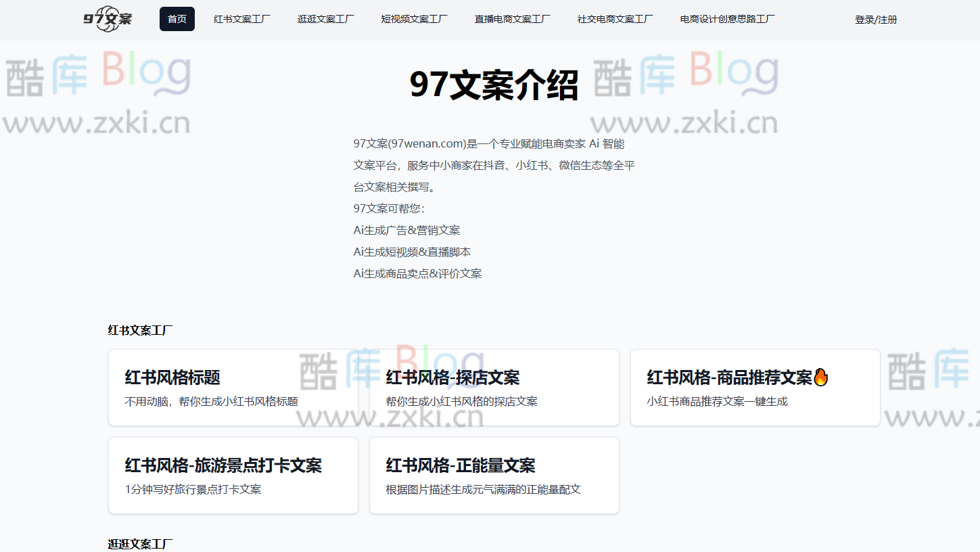Open the 直播电商文案工厂 navigation menu
This screenshot has width=980, height=552.
[x=511, y=18]
